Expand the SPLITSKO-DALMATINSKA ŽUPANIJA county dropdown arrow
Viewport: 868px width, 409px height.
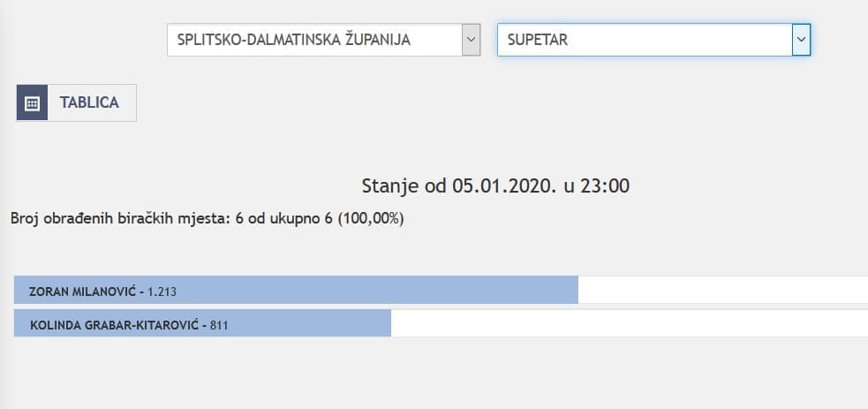point(472,40)
